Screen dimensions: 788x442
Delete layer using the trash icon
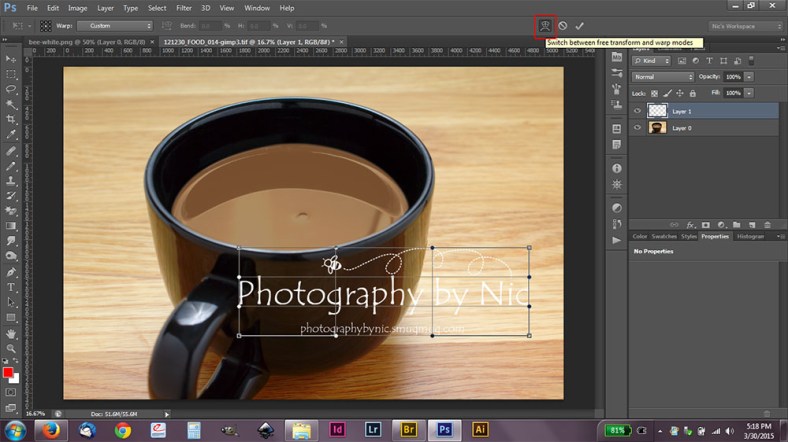click(768, 224)
